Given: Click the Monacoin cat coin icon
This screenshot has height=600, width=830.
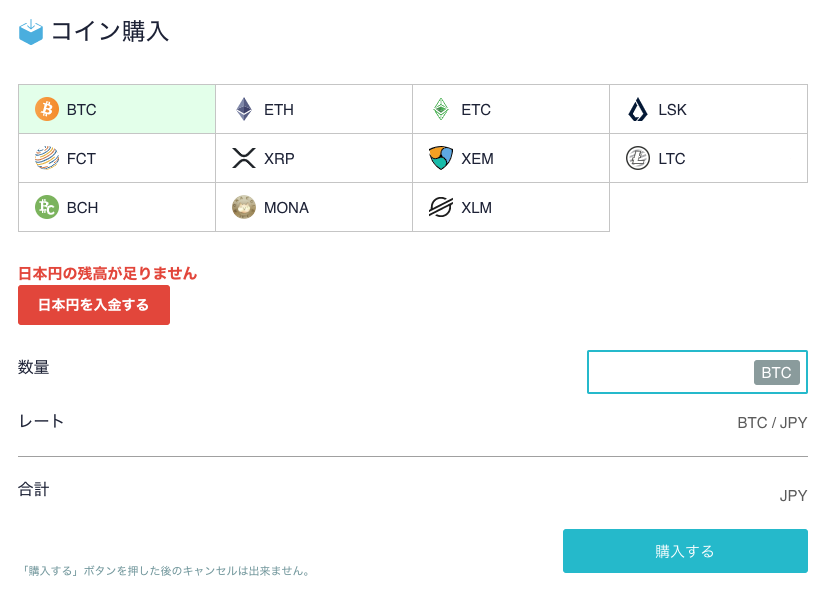Looking at the screenshot, I should pos(244,207).
